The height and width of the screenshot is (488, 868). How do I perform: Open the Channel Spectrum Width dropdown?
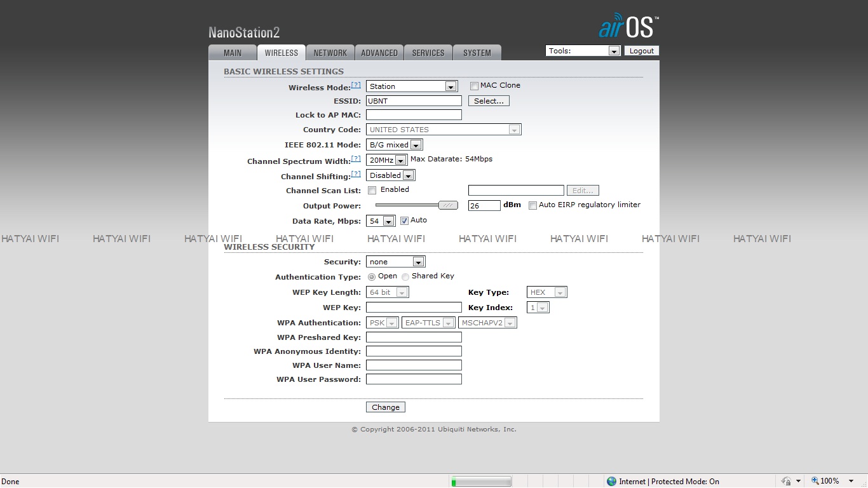387,160
